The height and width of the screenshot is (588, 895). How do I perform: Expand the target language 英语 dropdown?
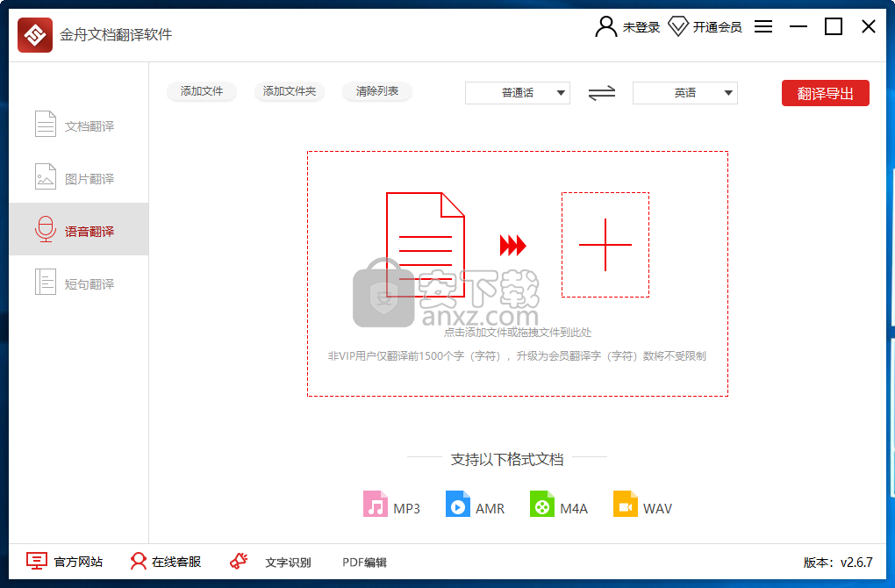point(684,93)
